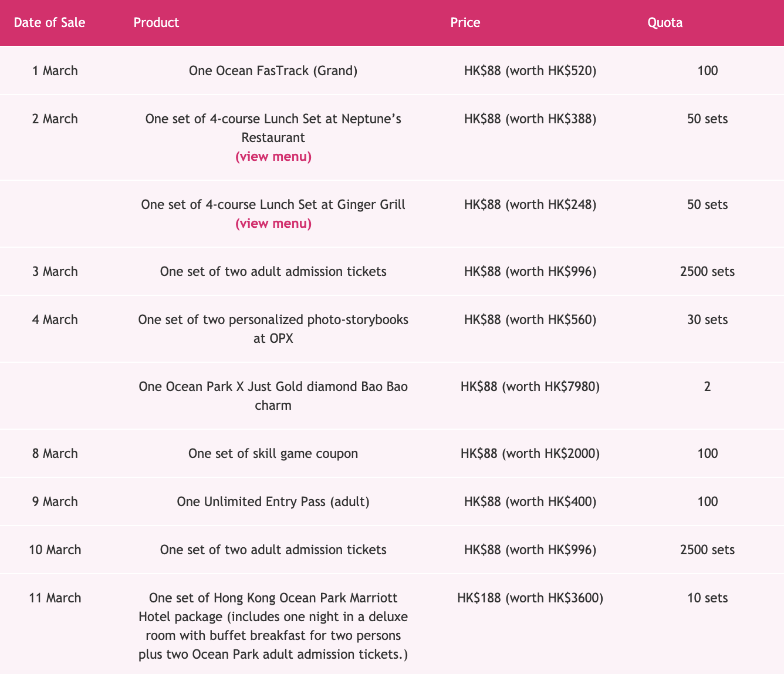Image resolution: width=784 pixels, height=674 pixels.
Task: Click 2500 sets quota for 3 March
Action: pos(708,271)
